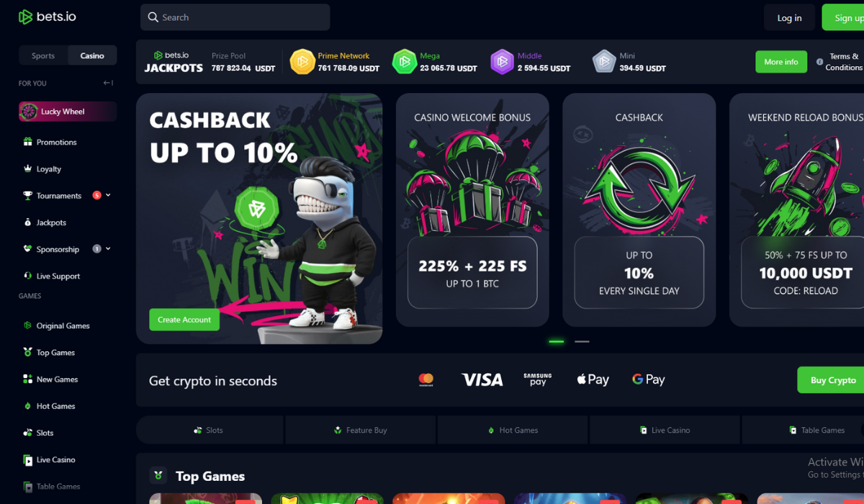Click the Terms & Conditions info icon
The image size is (864, 504).
pyautogui.click(x=819, y=62)
